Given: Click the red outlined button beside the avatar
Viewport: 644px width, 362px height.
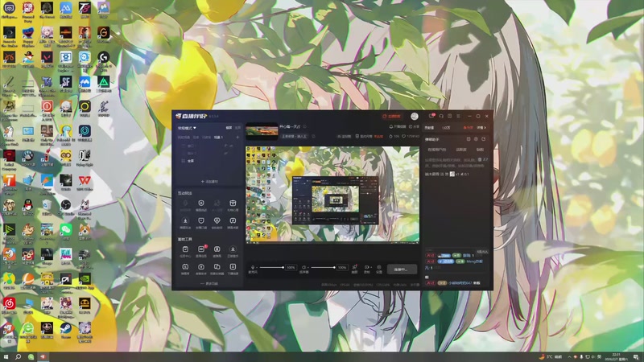Looking at the screenshot, I should click(392, 116).
